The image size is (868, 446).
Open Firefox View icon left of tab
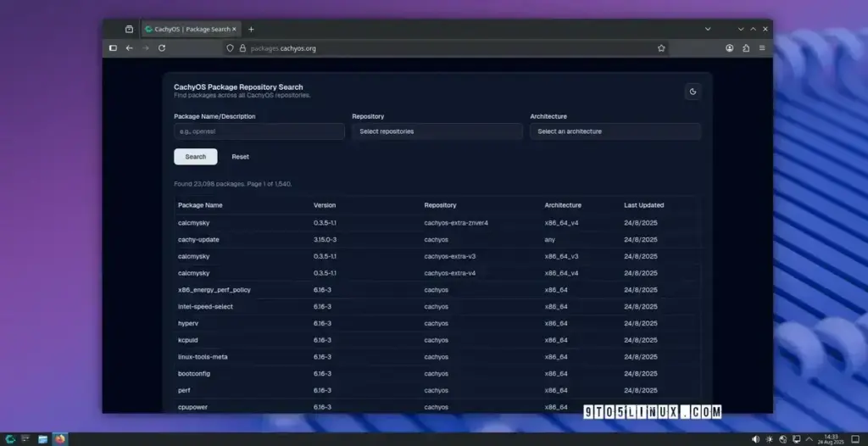[x=129, y=30]
